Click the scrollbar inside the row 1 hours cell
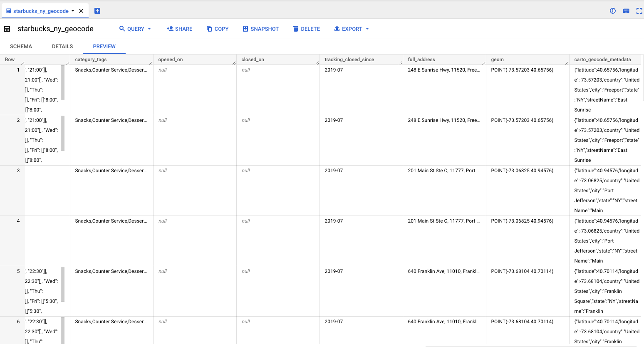 point(63,83)
